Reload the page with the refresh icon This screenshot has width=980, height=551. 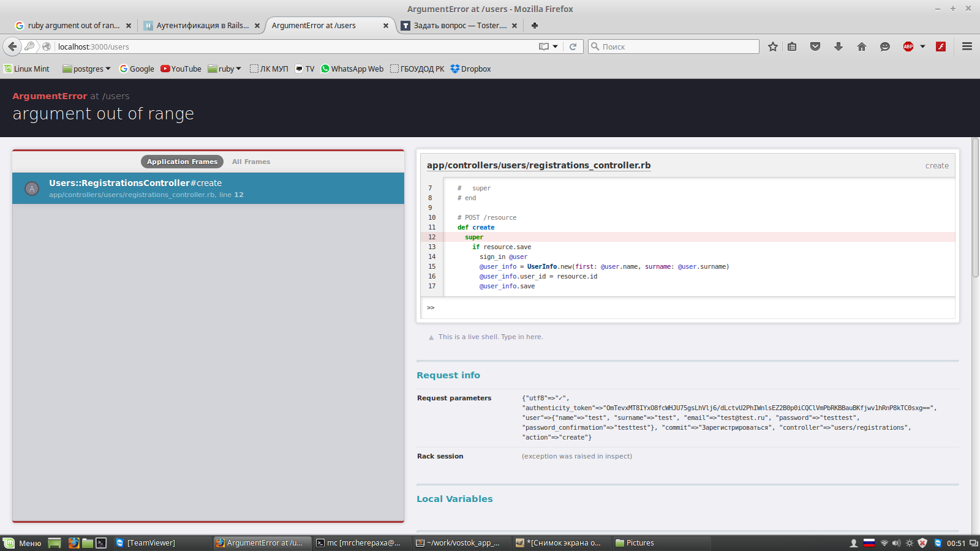573,47
